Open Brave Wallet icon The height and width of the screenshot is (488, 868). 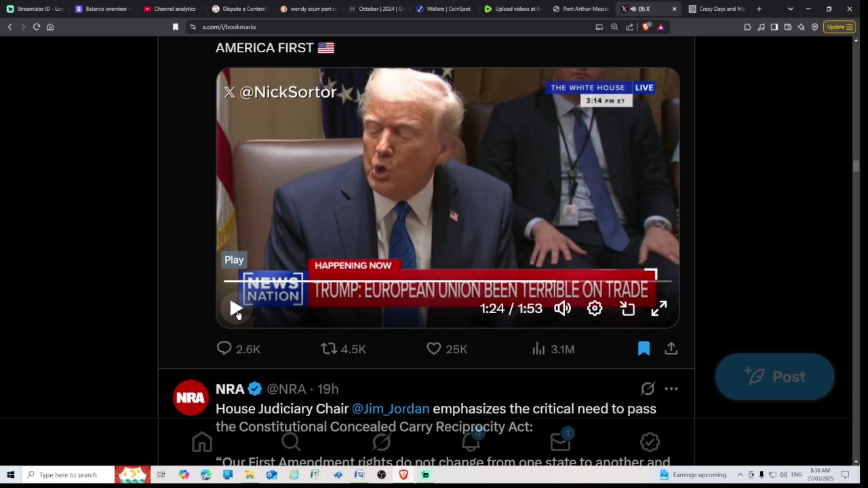[x=788, y=26]
